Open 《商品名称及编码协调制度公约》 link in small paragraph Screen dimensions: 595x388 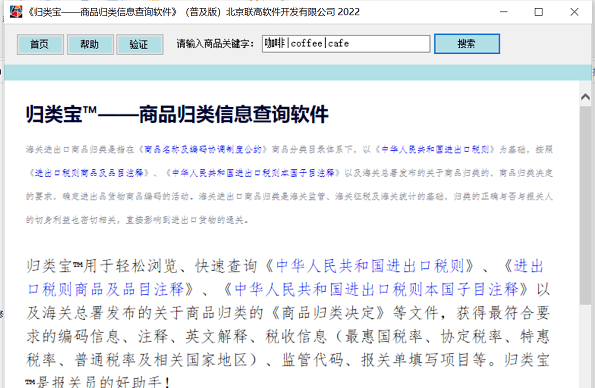tap(203, 150)
